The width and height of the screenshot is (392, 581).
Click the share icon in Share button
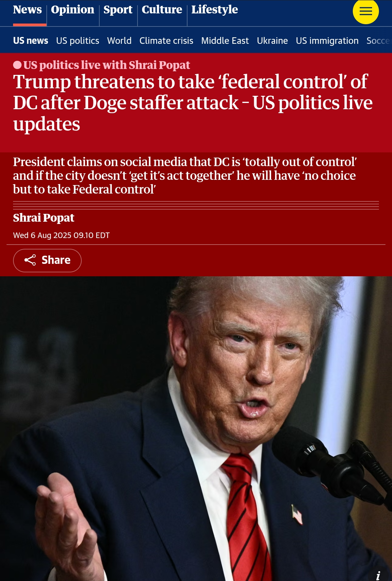coord(30,260)
